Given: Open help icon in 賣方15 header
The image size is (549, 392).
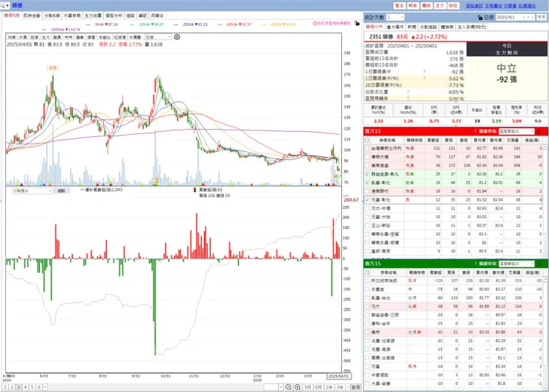Looking at the screenshot, I should (x=475, y=263).
